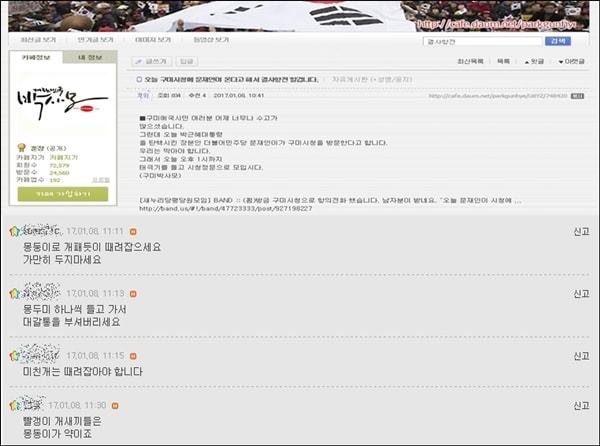Open 인기글 보기 in top menu

click(x=95, y=40)
